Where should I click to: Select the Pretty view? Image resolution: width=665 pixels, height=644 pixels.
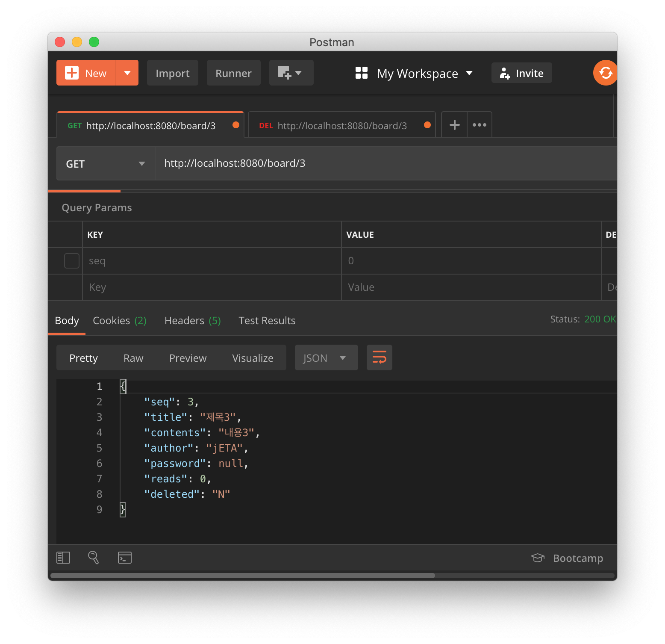(84, 358)
